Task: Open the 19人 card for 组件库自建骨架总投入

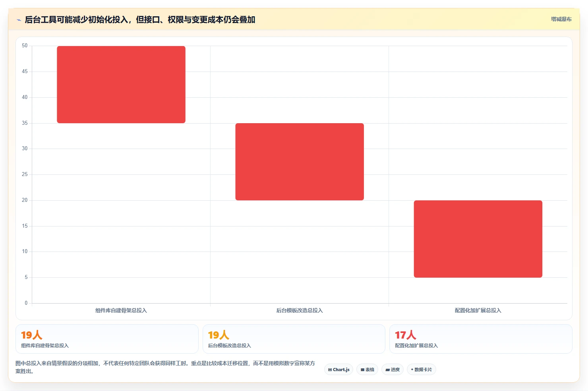Action: 107,339
